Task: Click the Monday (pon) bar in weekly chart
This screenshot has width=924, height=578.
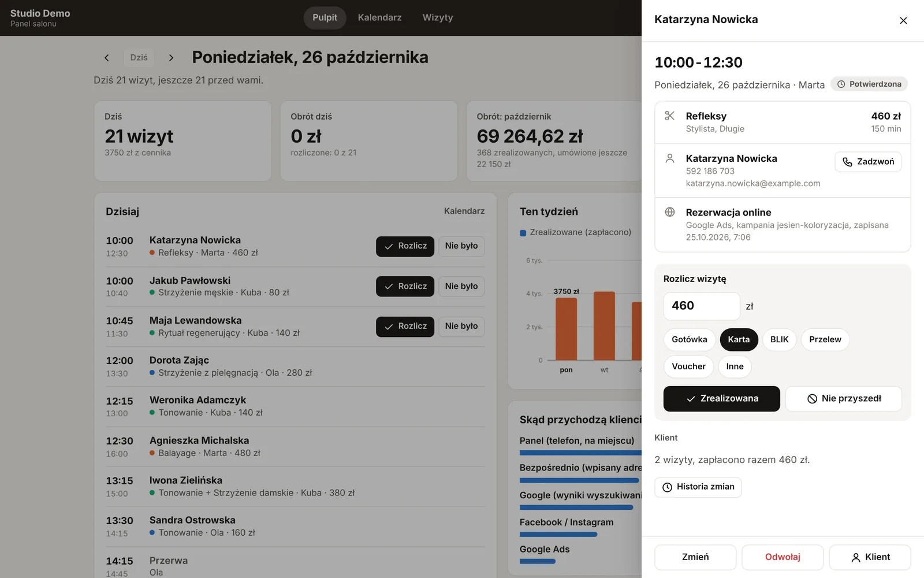Action: pyautogui.click(x=566, y=329)
